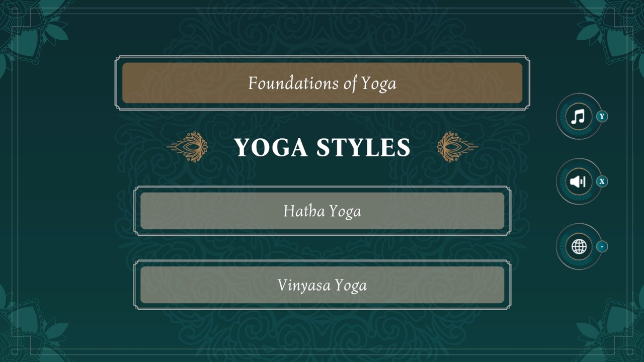Expand the music volume dial
The width and height of the screenshot is (644, 362).
coord(578,117)
